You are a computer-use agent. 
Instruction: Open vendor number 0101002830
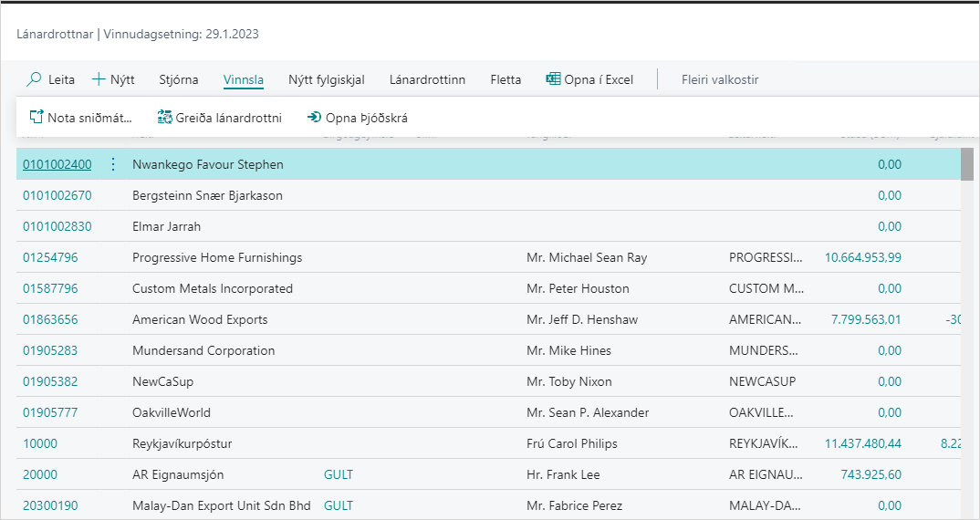57,226
